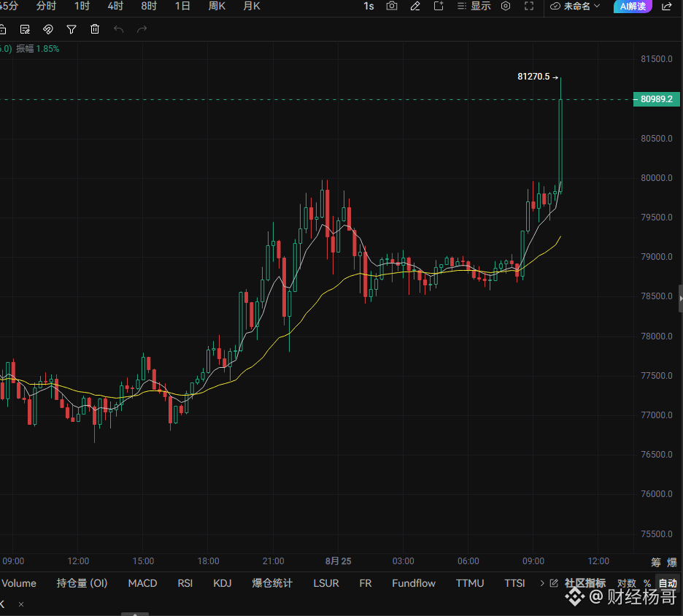The image size is (683, 616).
Task: Enable the Fundflow indicator
Action: tap(413, 583)
